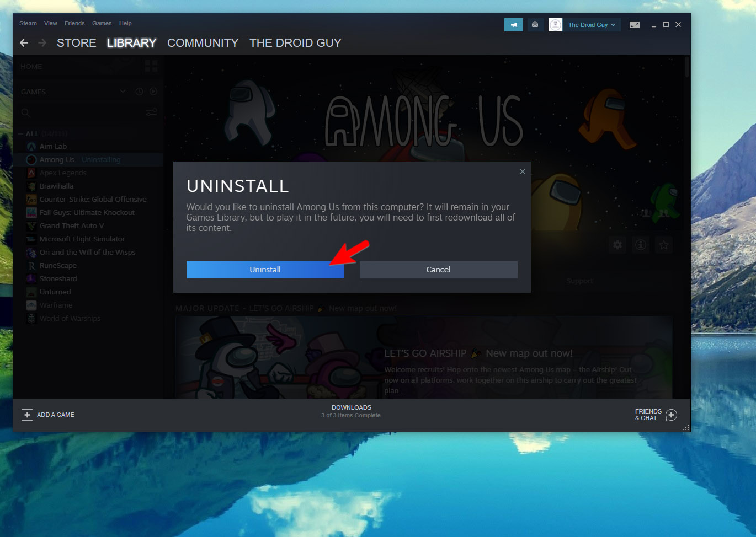Click the ready-to-play filter icon
Screen dimensions: 756x537
[x=153, y=92]
